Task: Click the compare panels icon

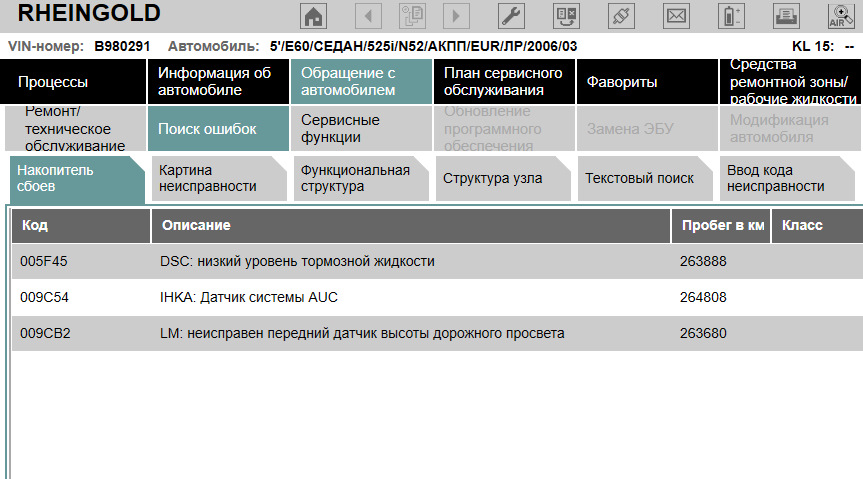Action: tap(566, 16)
